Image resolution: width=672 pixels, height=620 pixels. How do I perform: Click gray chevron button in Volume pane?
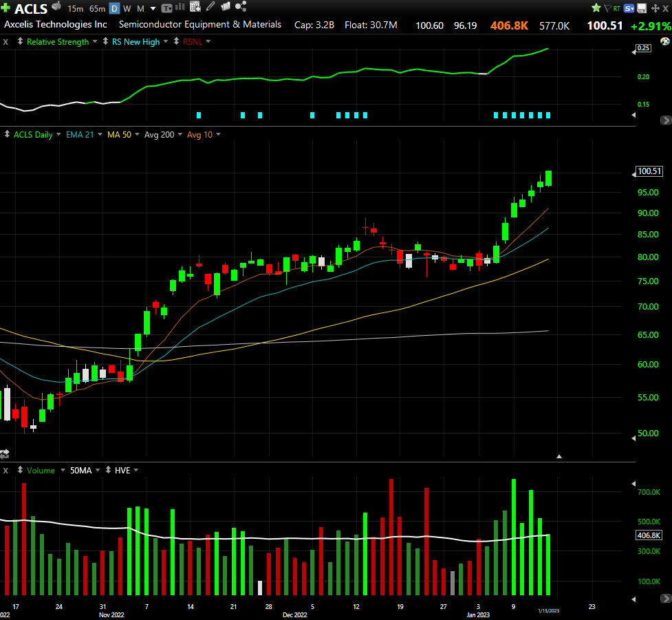coord(666,598)
